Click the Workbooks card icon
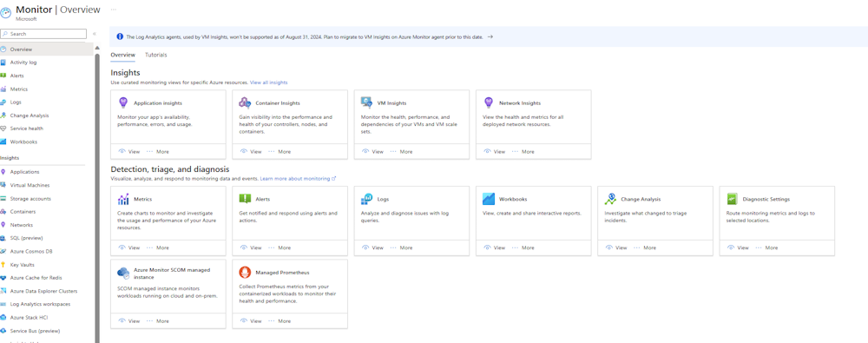The height and width of the screenshot is (343, 868). 488,199
